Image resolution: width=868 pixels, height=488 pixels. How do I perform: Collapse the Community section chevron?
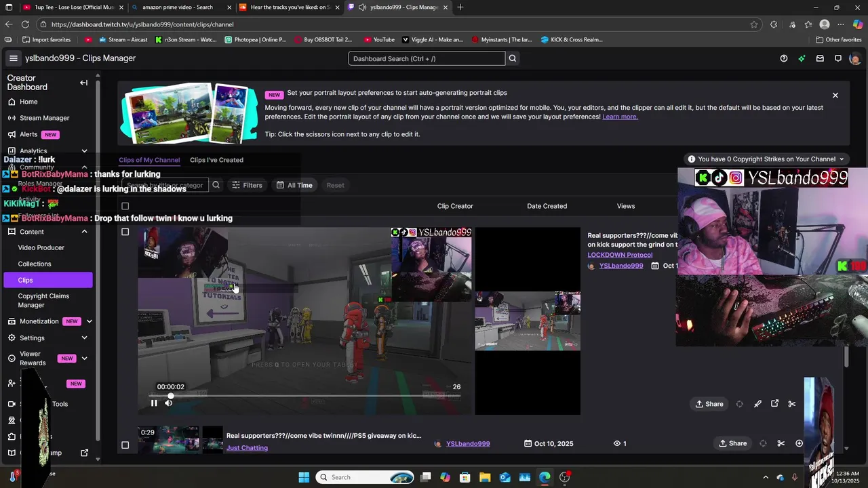coord(84,167)
